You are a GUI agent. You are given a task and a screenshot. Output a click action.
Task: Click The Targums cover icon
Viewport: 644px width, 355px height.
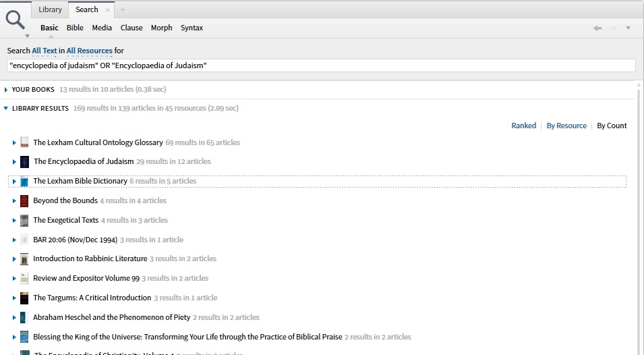(25, 298)
